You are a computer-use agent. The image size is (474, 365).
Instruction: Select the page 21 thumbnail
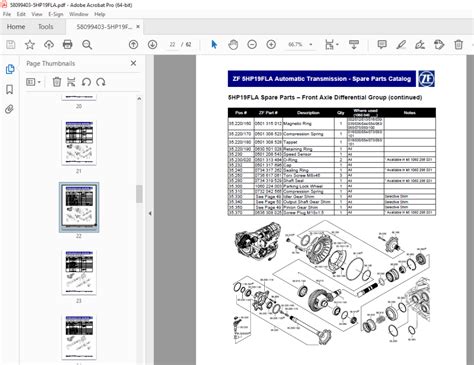79,143
